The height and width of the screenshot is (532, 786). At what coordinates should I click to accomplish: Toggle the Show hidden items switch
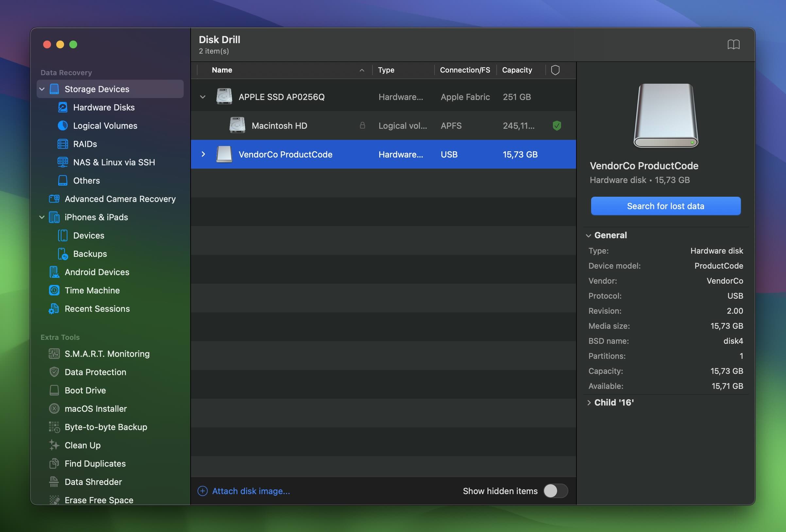(x=555, y=491)
